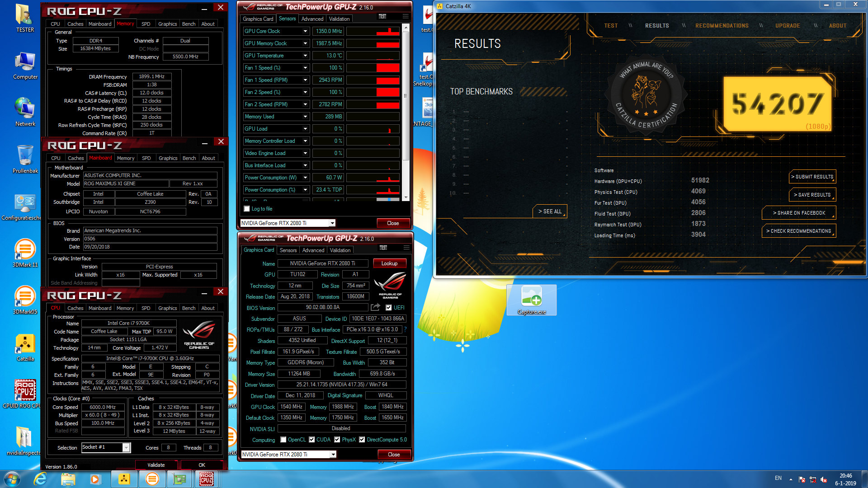Toggle the OpenCL checkbox in GPU-Z

pos(283,440)
